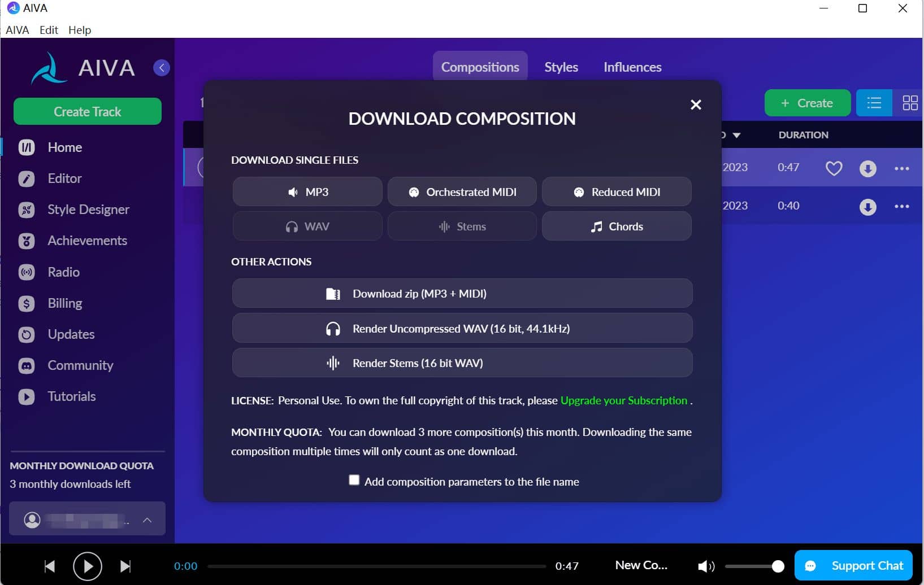Mute audio using the speaker icon

coord(705,566)
